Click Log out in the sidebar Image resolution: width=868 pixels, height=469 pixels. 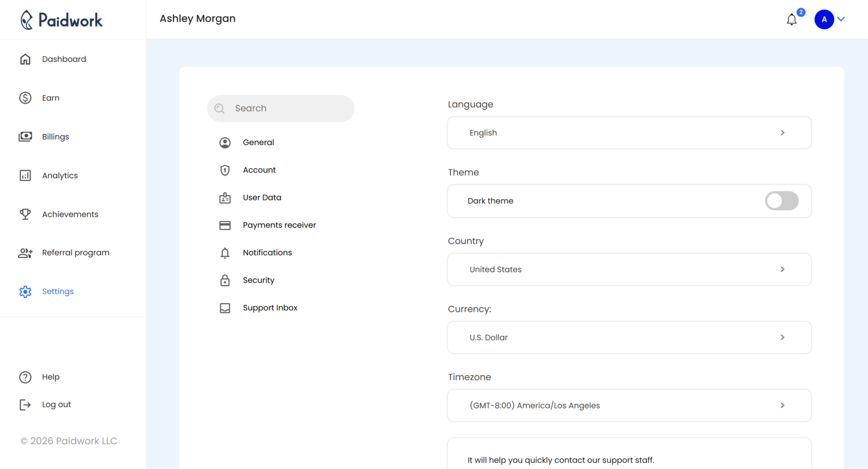click(x=56, y=404)
